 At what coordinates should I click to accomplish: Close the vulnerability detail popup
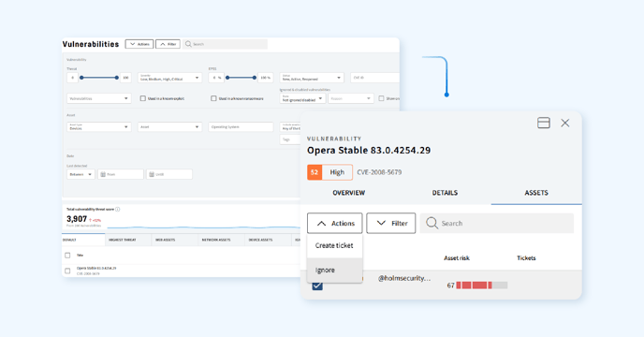(565, 123)
